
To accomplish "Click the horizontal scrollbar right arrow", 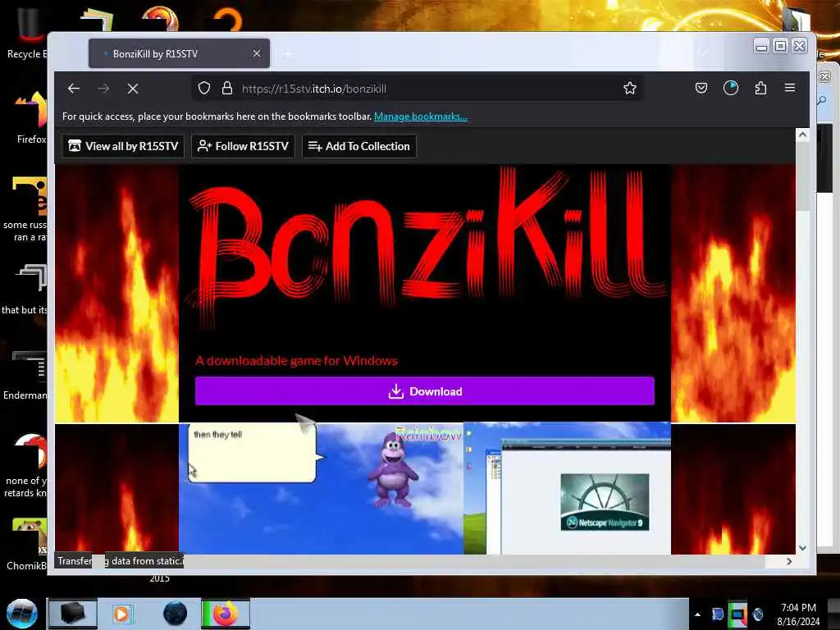I will click(789, 561).
